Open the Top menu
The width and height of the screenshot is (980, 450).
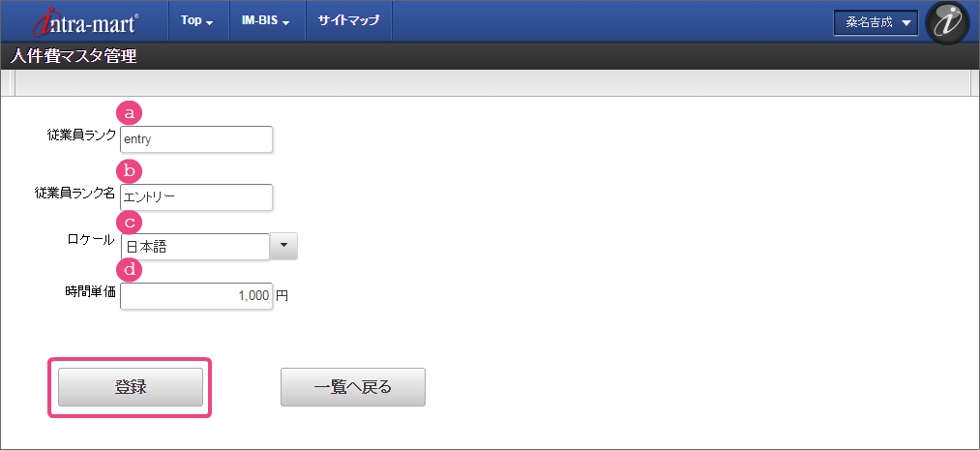pyautogui.click(x=197, y=21)
